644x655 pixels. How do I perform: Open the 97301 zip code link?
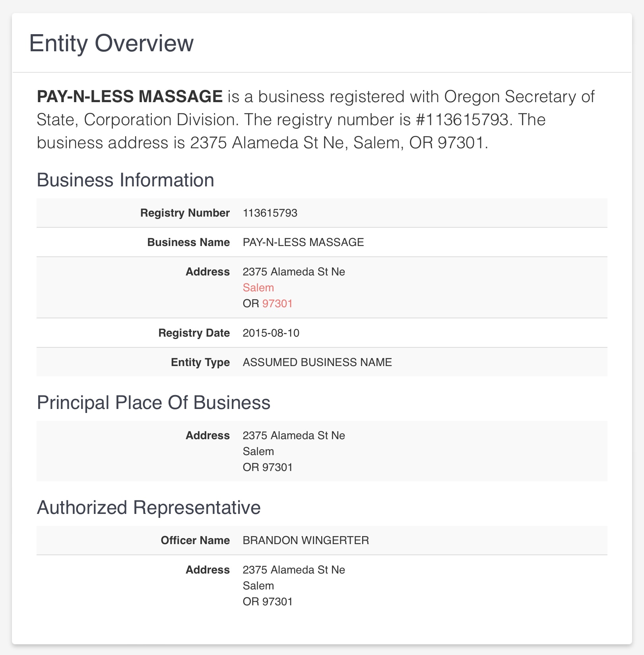(277, 304)
